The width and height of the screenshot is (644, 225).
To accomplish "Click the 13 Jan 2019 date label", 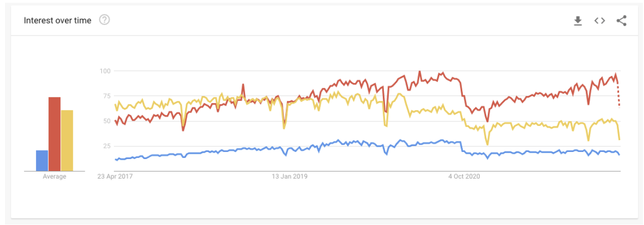I will (x=290, y=176).
